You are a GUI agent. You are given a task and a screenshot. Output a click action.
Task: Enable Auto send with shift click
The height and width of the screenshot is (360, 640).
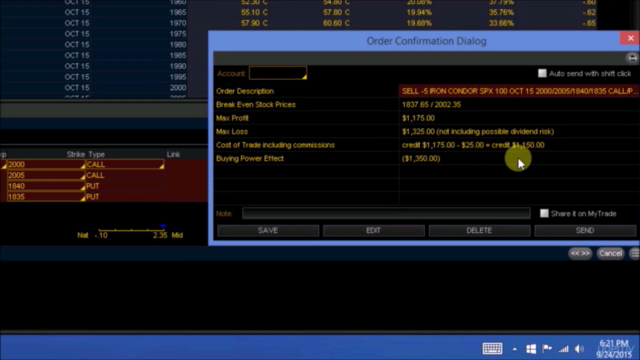click(542, 73)
